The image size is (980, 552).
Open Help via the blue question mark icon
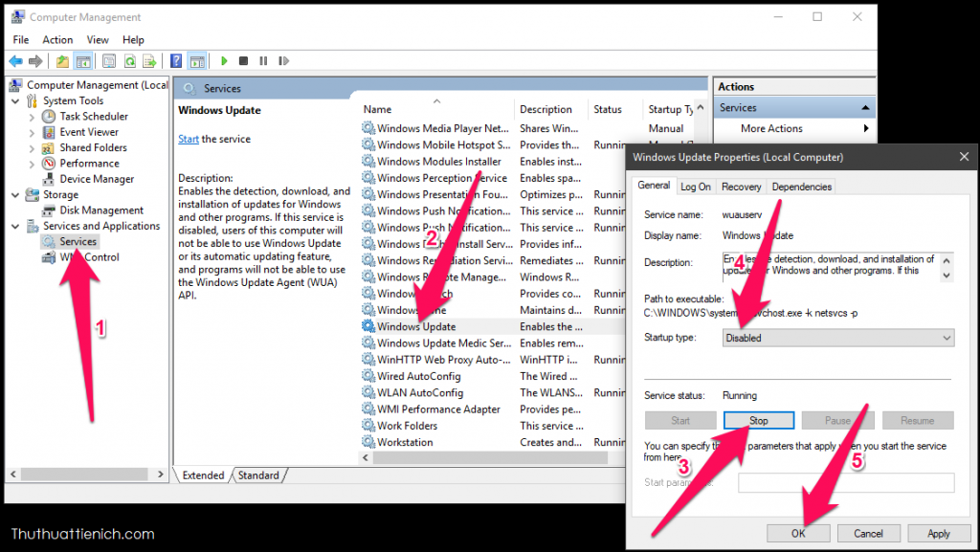tap(176, 61)
